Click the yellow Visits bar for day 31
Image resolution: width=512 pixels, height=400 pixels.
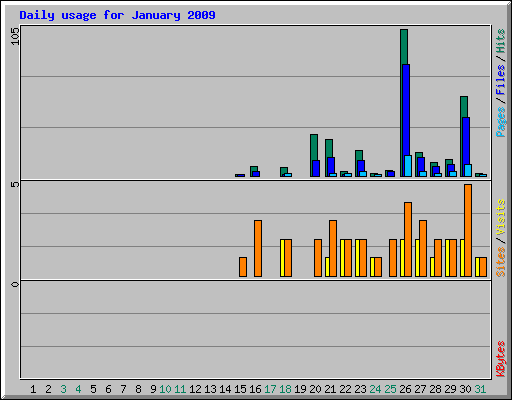(x=477, y=267)
